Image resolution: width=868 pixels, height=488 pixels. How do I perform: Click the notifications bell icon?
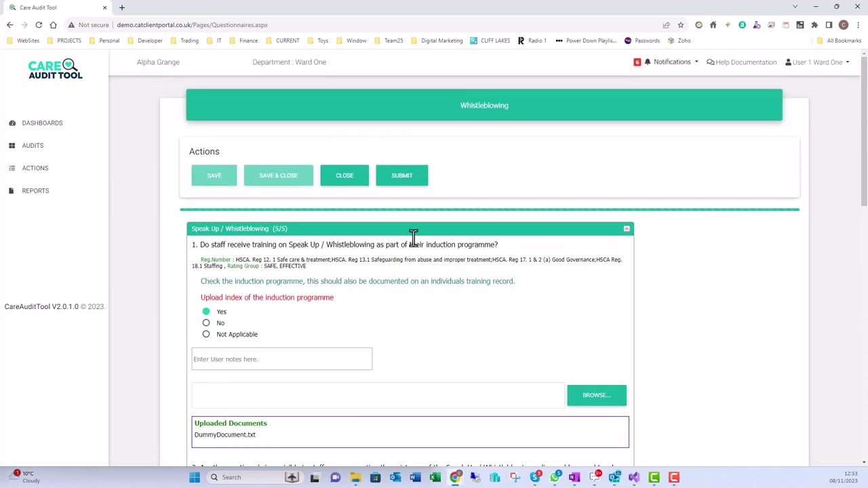coord(648,62)
